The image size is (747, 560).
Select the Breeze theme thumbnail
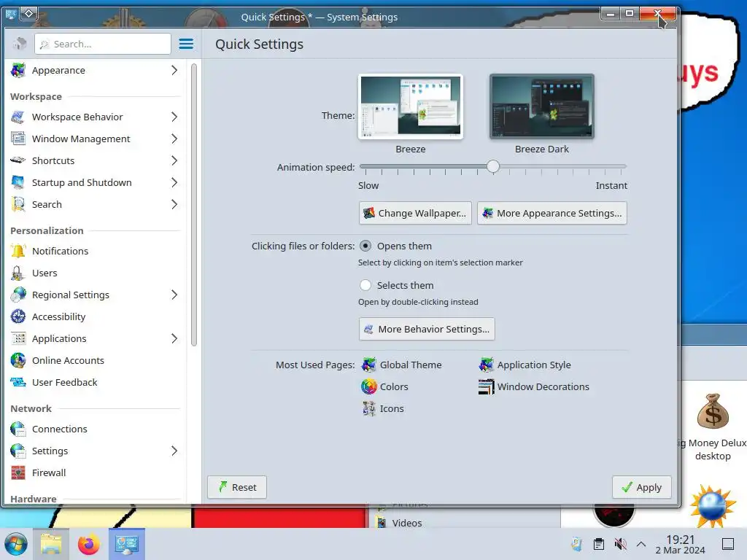click(x=411, y=106)
